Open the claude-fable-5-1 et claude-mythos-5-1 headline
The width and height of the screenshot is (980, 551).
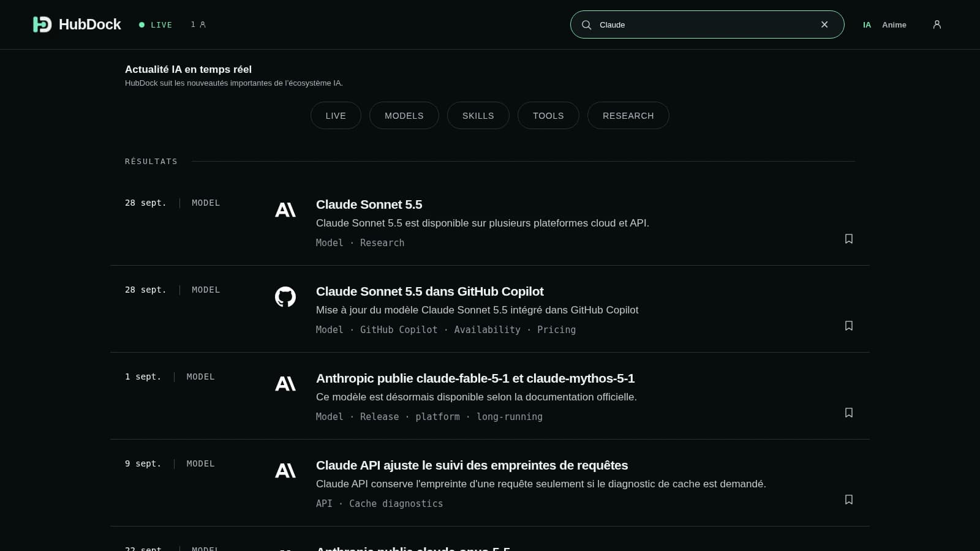tap(475, 378)
